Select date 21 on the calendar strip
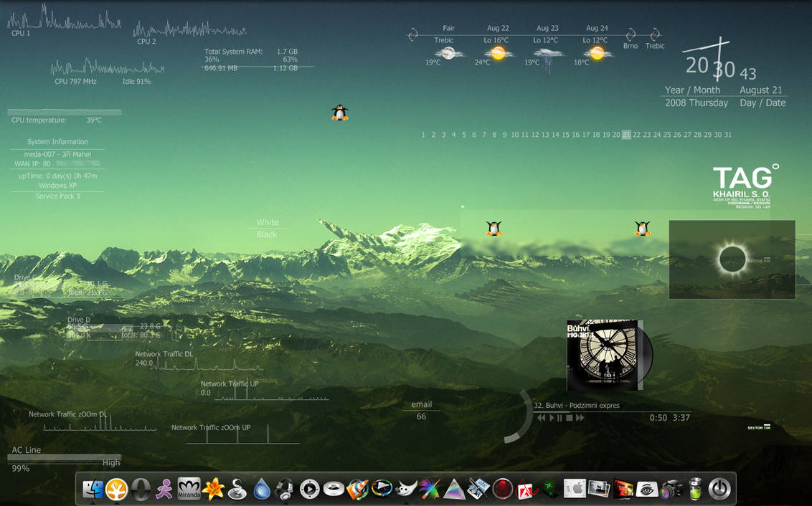This screenshot has height=506, width=812. (625, 134)
